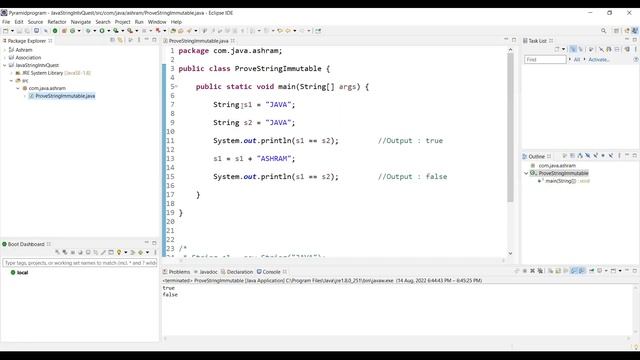Click the Debug bug toolbar icon
The width and height of the screenshot is (640, 360).
(x=88, y=31)
